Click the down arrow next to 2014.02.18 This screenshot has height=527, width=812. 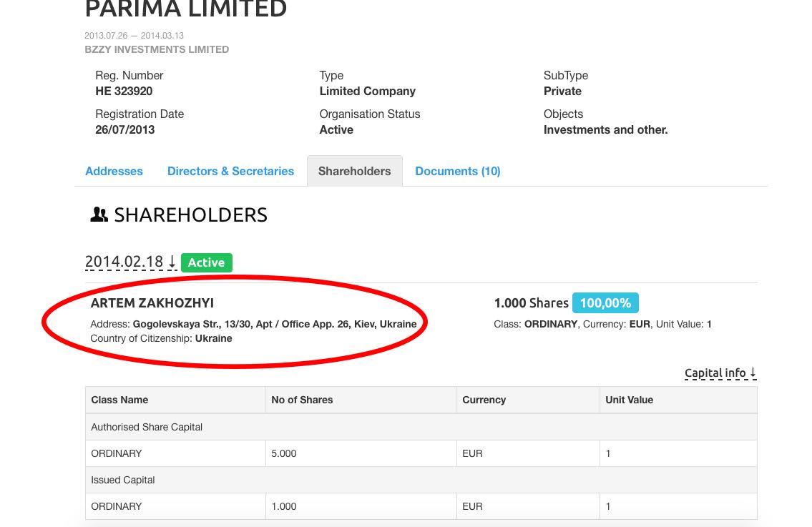coord(172,262)
